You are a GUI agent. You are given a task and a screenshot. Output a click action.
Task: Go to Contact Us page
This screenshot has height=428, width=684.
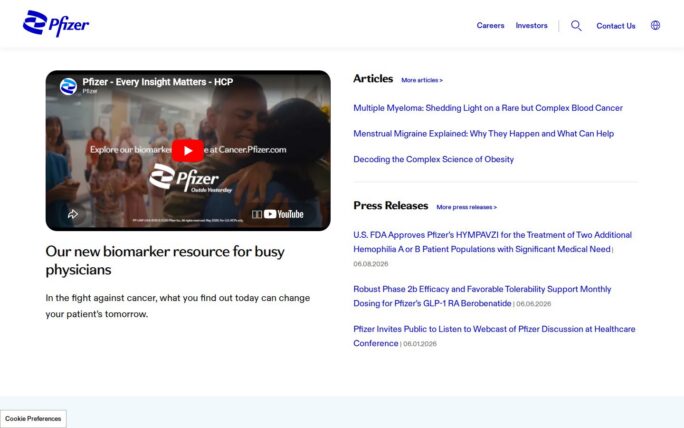616,26
